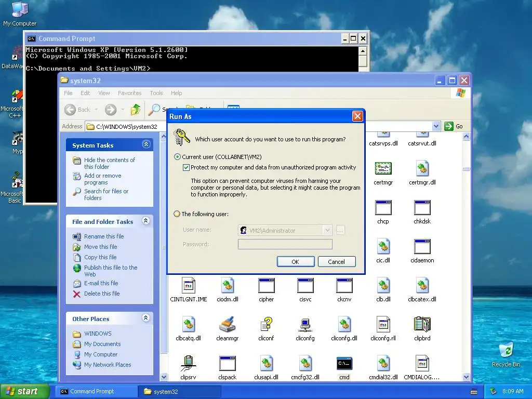Open the Help menu
Viewport: 532px width, 399px height.
pyautogui.click(x=177, y=93)
